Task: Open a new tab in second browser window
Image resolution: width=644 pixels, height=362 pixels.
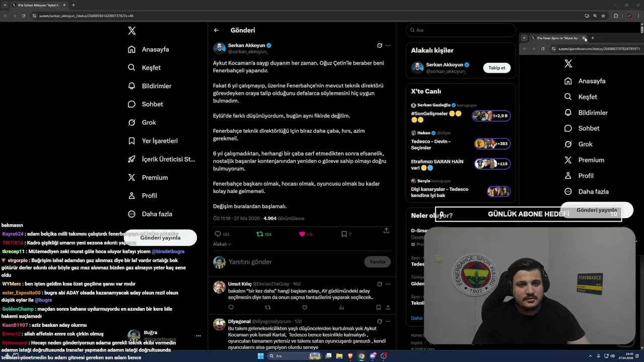Action: click(593, 38)
